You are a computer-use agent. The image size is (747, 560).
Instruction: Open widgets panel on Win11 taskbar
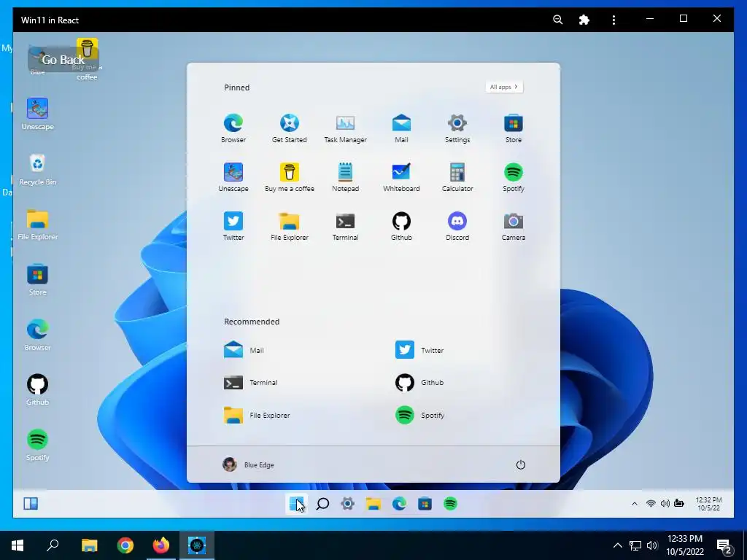tap(31, 503)
